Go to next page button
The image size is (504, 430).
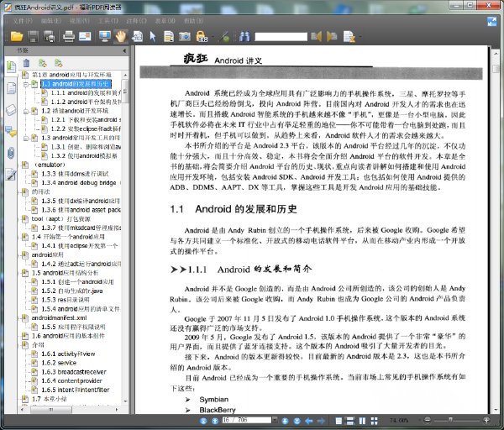click(285, 421)
